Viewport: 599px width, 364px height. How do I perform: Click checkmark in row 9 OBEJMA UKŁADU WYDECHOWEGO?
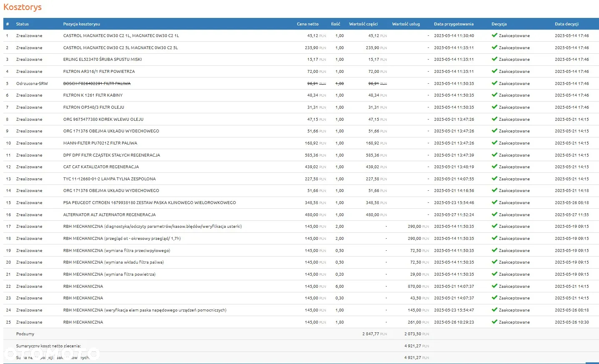pos(494,131)
